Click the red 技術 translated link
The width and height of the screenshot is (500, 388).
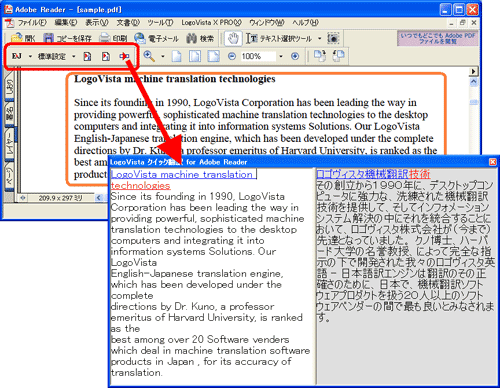point(420,174)
